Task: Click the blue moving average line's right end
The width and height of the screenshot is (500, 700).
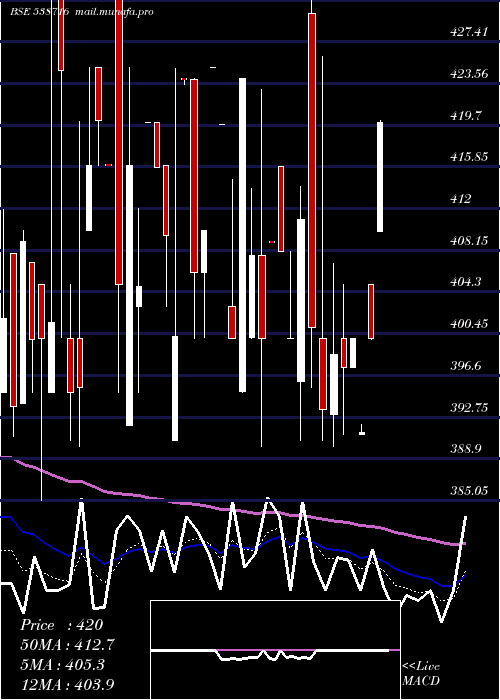Action: tap(463, 577)
